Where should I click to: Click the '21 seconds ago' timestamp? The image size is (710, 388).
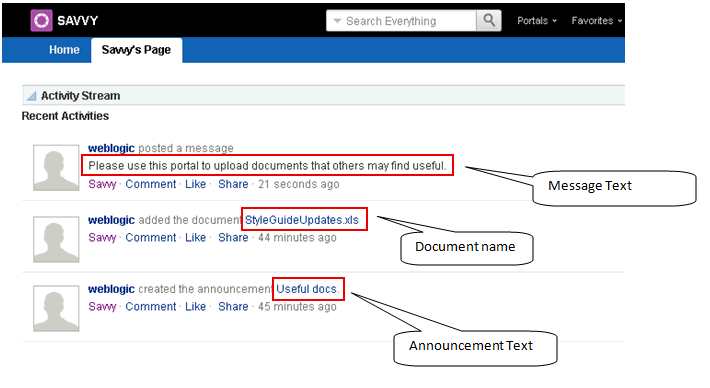click(299, 184)
